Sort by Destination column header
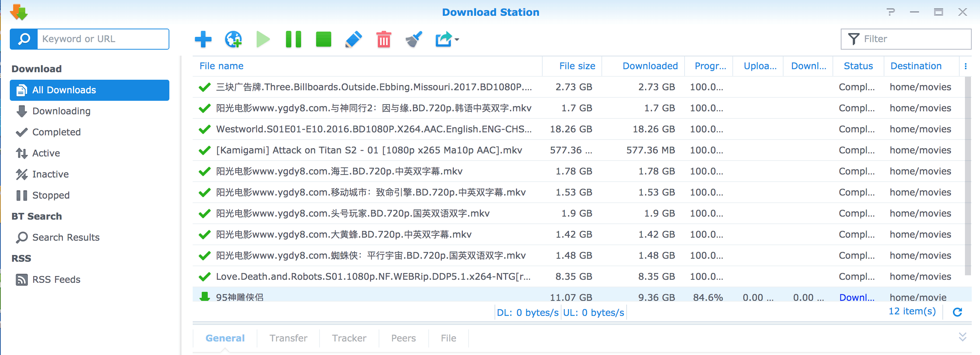 pyautogui.click(x=921, y=66)
